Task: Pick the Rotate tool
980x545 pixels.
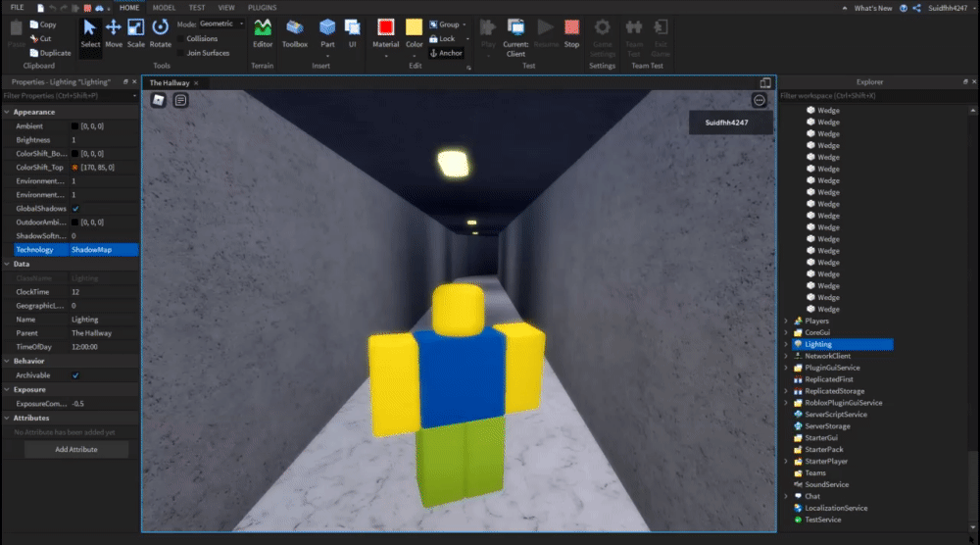Action: 160,33
